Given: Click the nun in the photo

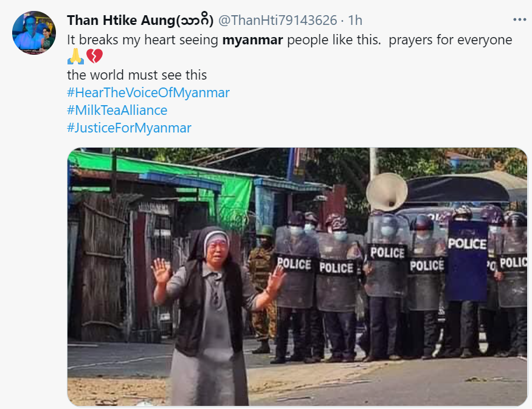Looking at the screenshot, I should click(212, 315).
